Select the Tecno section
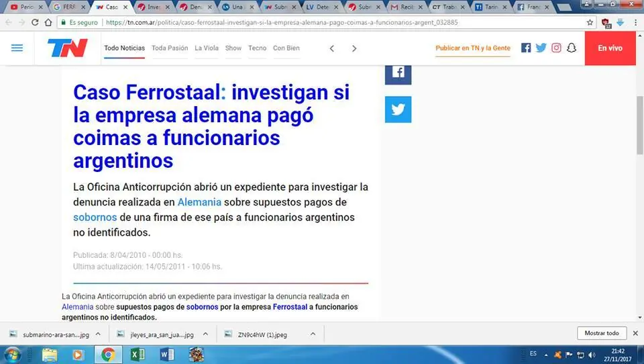Viewport: 644px width, 364px height. tap(257, 48)
